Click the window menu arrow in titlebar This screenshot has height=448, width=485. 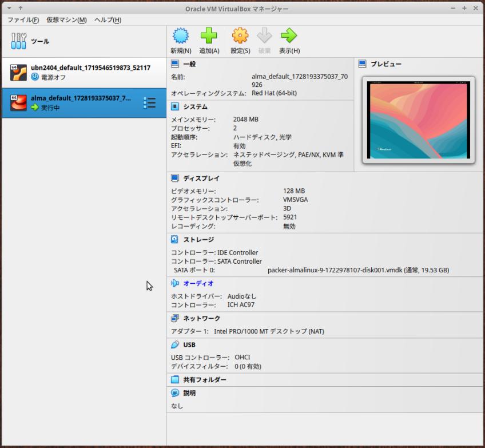[9, 9]
